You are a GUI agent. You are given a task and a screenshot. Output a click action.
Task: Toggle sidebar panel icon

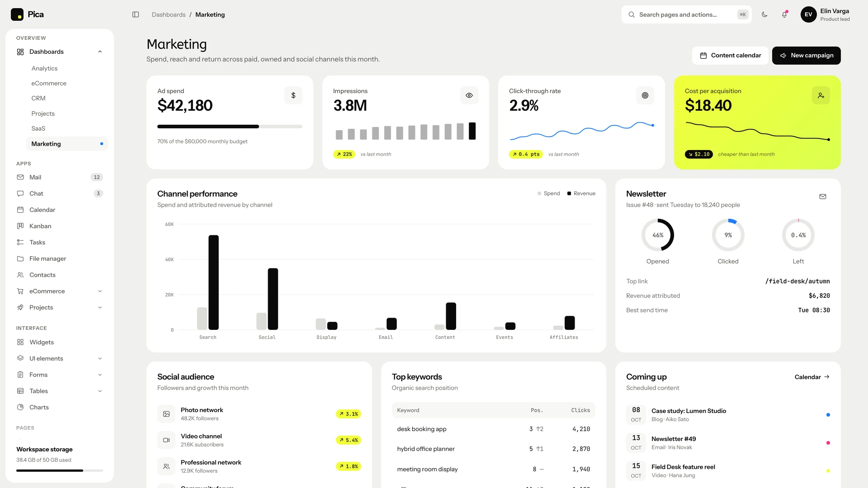[x=136, y=14]
